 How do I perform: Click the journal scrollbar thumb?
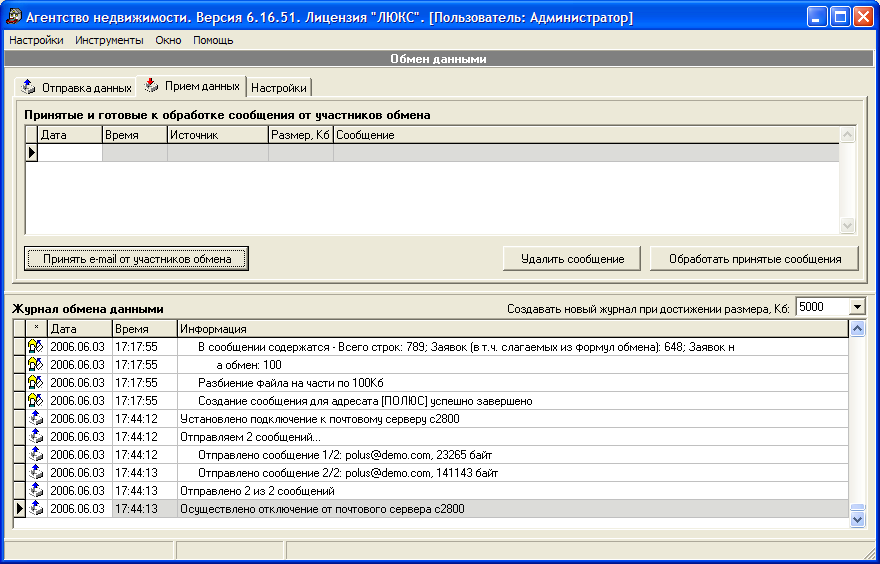coord(858,508)
